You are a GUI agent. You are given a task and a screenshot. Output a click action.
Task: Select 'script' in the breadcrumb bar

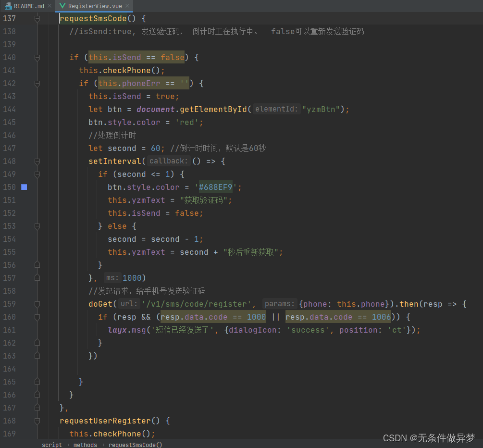[52, 445]
